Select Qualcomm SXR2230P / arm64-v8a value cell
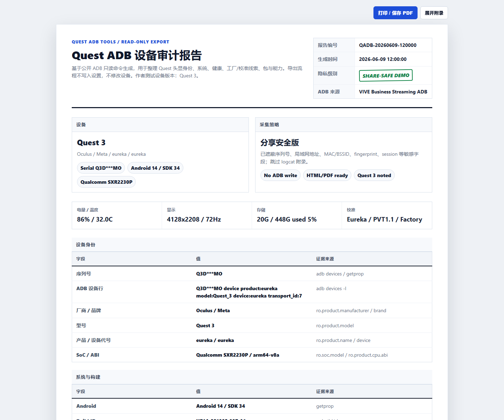504x420 pixels. (x=238, y=355)
